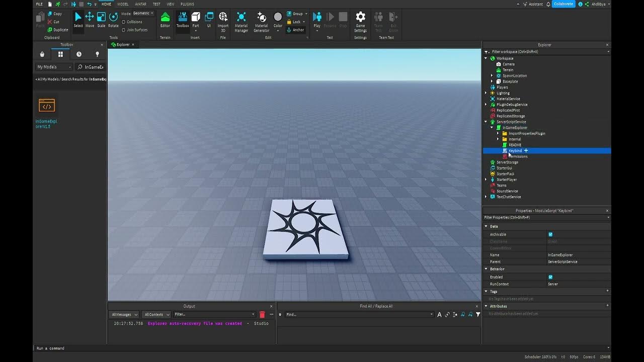Toggle the Enabled checkbox under Behavior
644x362 pixels.
tap(550, 277)
